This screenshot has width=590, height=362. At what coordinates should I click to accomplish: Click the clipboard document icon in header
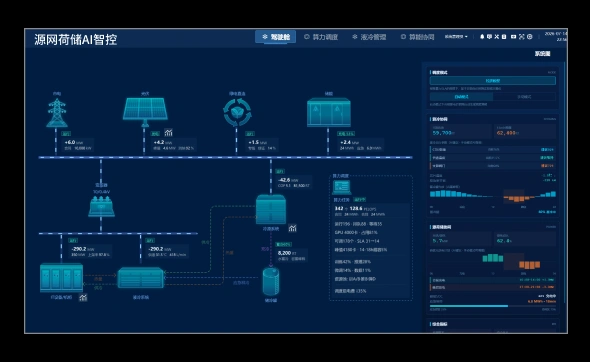(x=504, y=37)
